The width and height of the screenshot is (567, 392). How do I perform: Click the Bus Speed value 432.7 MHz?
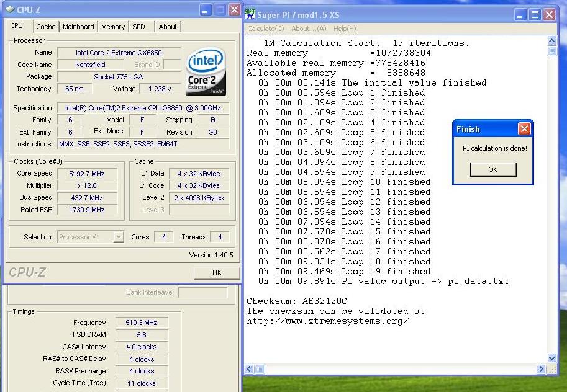point(87,198)
